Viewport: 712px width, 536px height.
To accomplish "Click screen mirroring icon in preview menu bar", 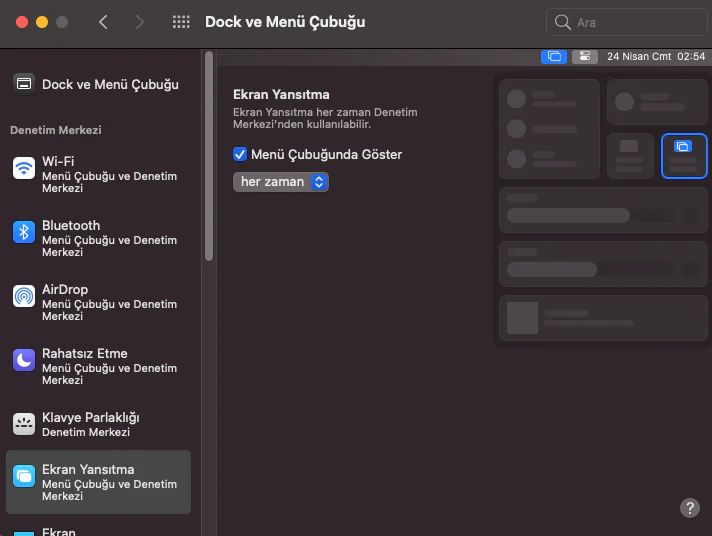I will tap(553, 57).
